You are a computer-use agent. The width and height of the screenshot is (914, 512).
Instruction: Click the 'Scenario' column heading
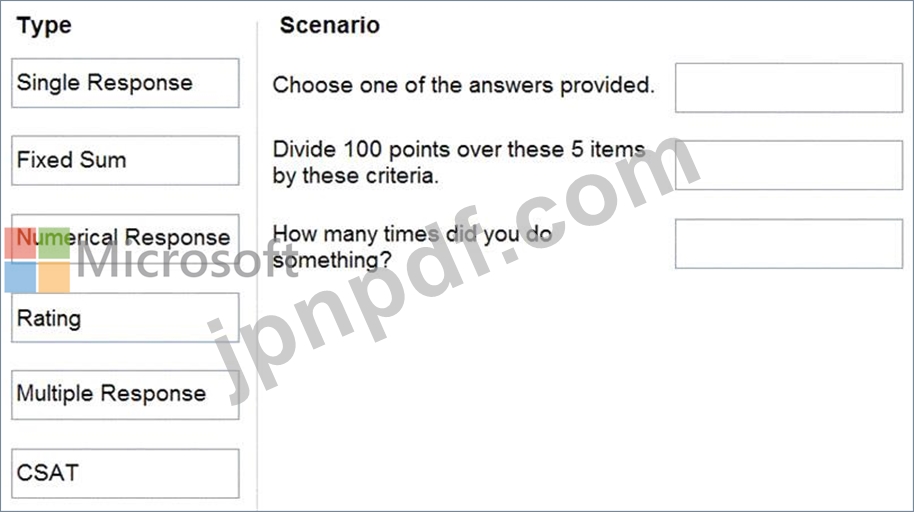click(x=329, y=25)
